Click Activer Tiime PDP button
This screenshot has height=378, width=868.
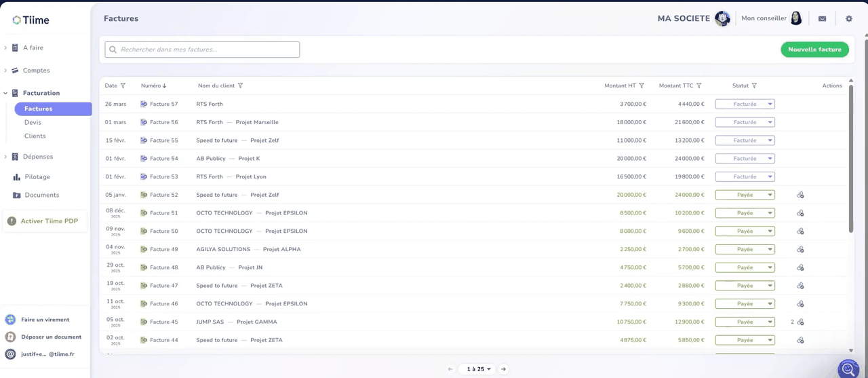point(44,221)
